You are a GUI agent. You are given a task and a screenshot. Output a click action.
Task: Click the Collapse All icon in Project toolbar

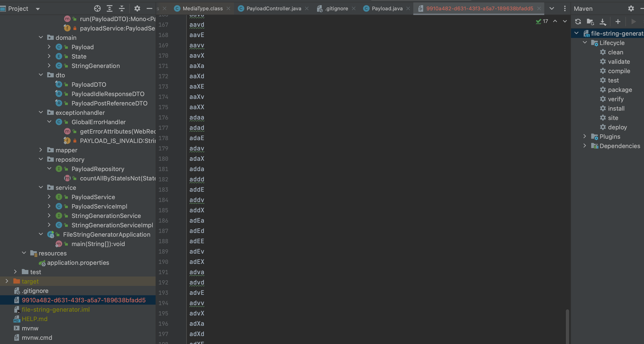click(122, 8)
